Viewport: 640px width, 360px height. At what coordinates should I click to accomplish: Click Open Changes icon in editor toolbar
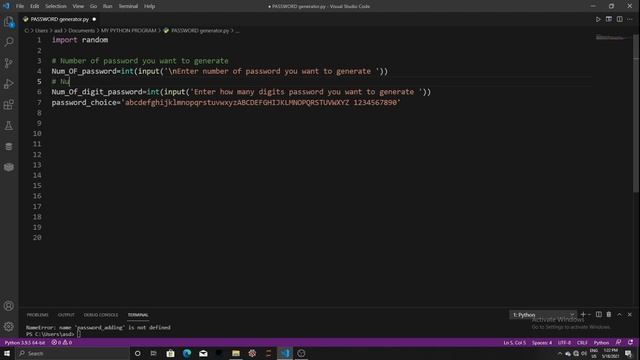coord(609,19)
